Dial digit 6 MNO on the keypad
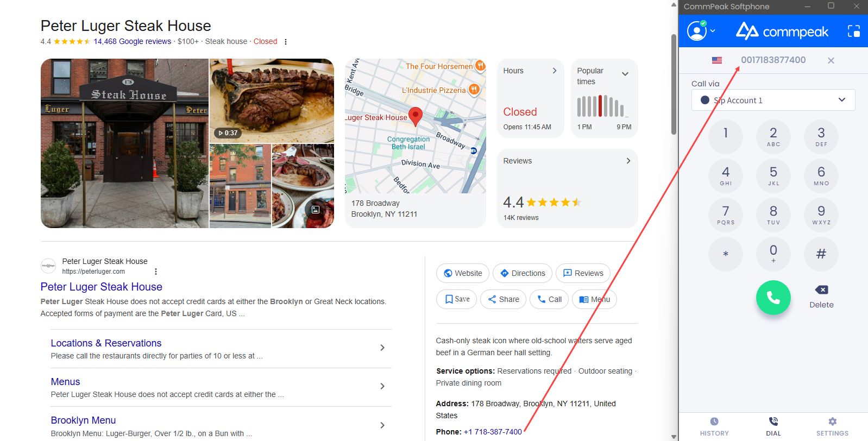Viewport: 868px width, 441px height. tap(821, 175)
